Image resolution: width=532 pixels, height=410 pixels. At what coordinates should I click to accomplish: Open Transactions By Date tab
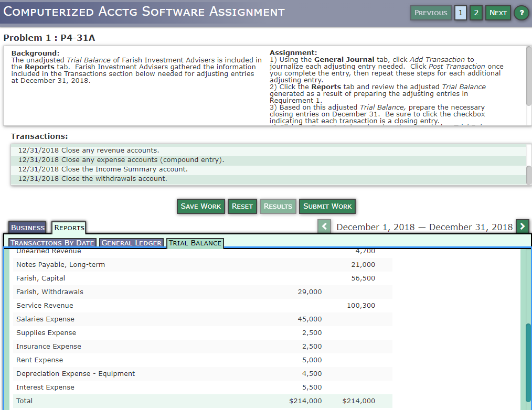click(x=52, y=243)
